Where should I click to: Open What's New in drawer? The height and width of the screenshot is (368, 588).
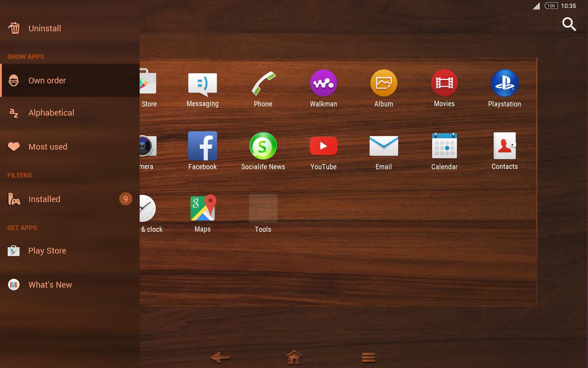click(x=70, y=285)
